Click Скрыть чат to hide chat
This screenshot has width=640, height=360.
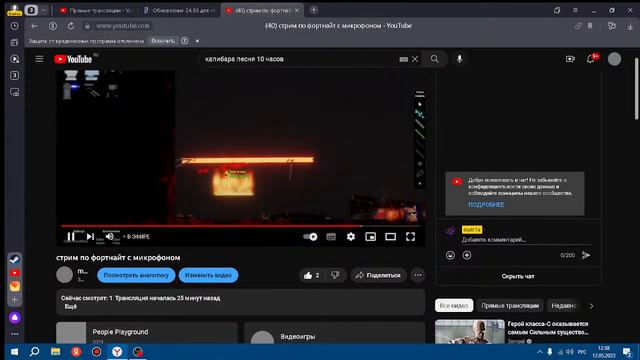point(518,276)
